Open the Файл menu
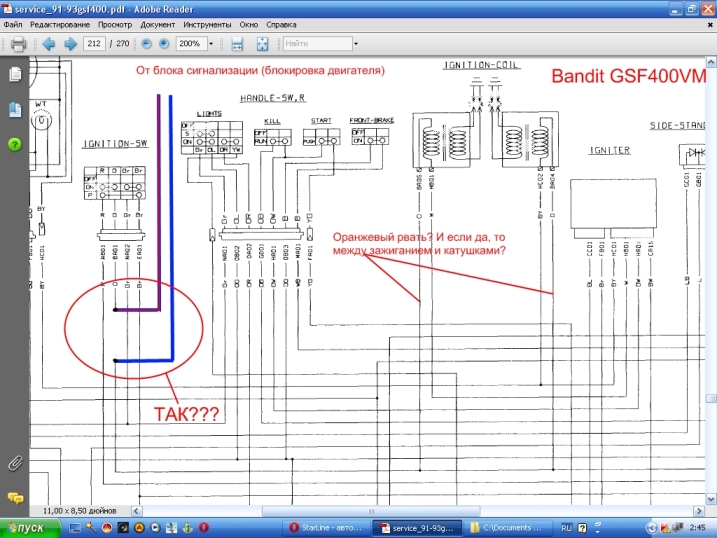Screen dimensions: 717x538 [x=13, y=23]
